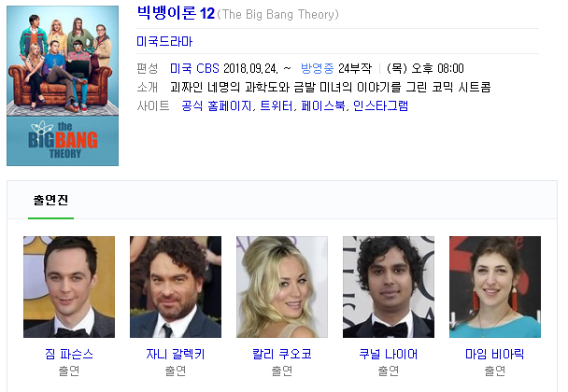Image resolution: width=568 pixels, height=392 pixels.
Task: Click the 미국드라마 category link
Action: pyautogui.click(x=164, y=41)
